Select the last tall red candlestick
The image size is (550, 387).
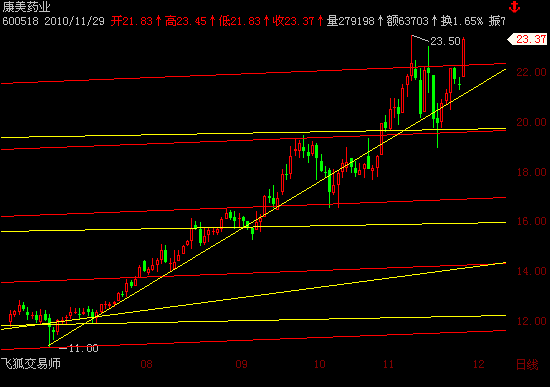pyautogui.click(x=463, y=57)
